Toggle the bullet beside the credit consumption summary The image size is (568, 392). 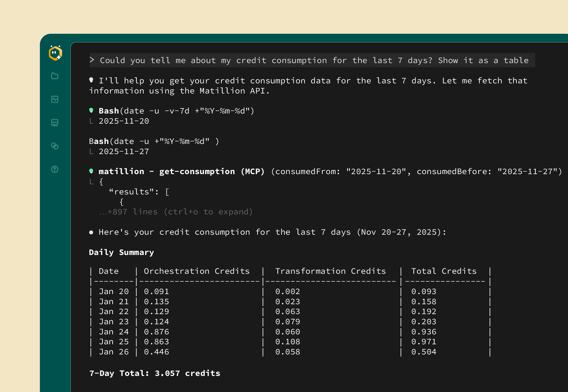(x=91, y=232)
